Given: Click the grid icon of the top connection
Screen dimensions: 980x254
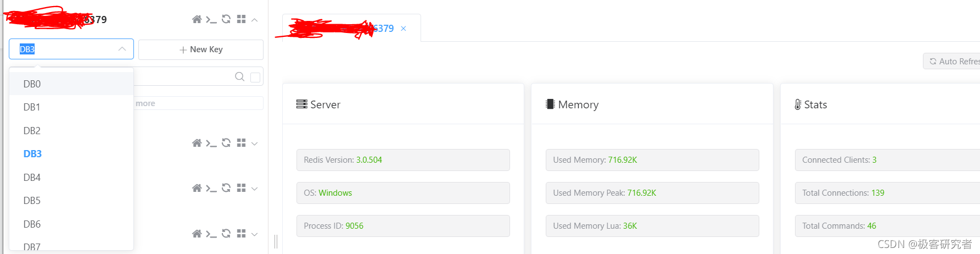Looking at the screenshot, I should point(241,19).
